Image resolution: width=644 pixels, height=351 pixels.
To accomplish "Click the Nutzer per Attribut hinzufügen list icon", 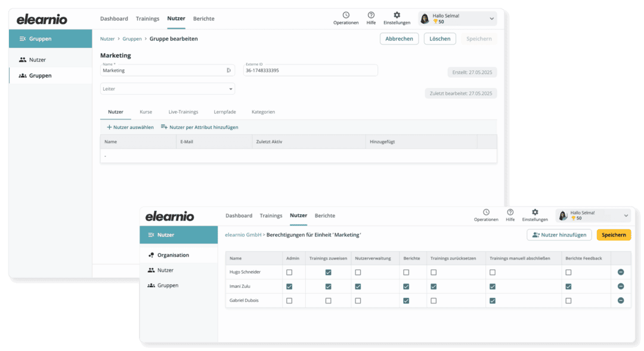I will point(164,127).
